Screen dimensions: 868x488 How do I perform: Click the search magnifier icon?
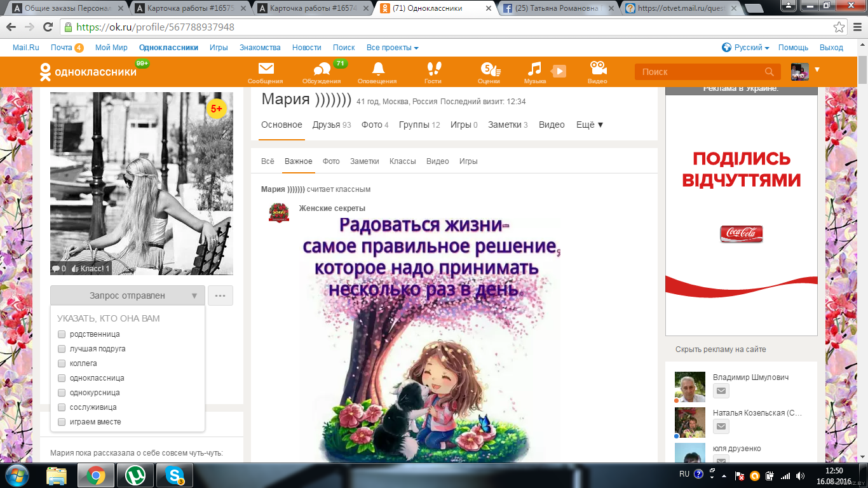point(770,72)
